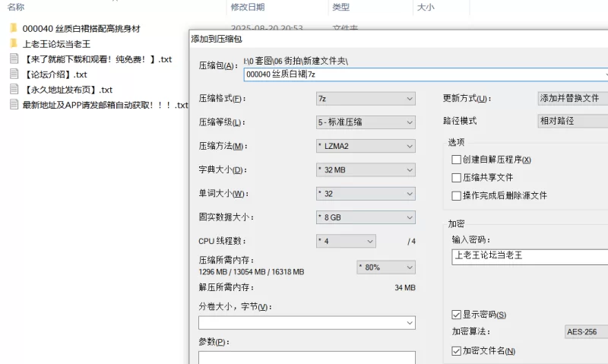The width and height of the screenshot is (608, 364).
Task: Click the text file icon for 【来了就能下载和观看！纯免费！】.txt
Action: (x=14, y=59)
